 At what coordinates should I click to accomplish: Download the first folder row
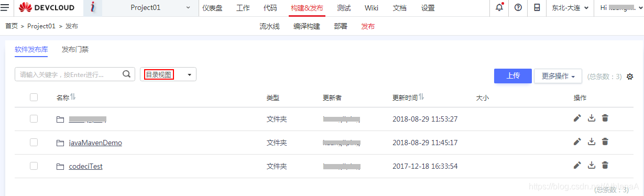pyautogui.click(x=592, y=118)
